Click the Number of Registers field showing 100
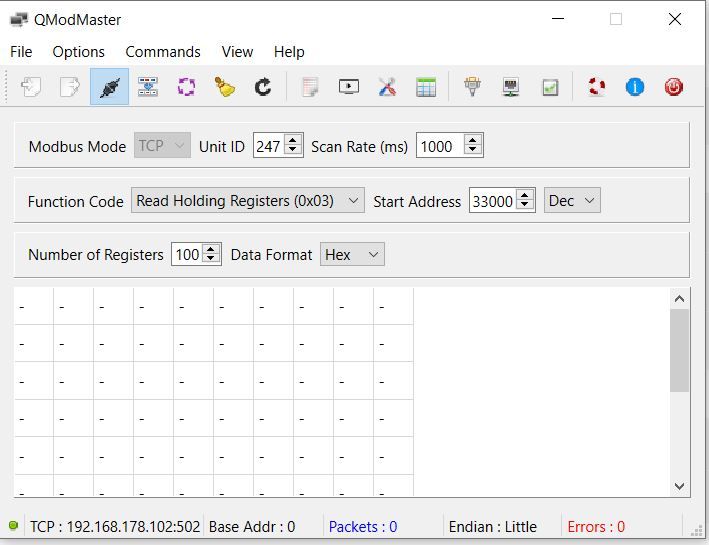 tap(187, 254)
